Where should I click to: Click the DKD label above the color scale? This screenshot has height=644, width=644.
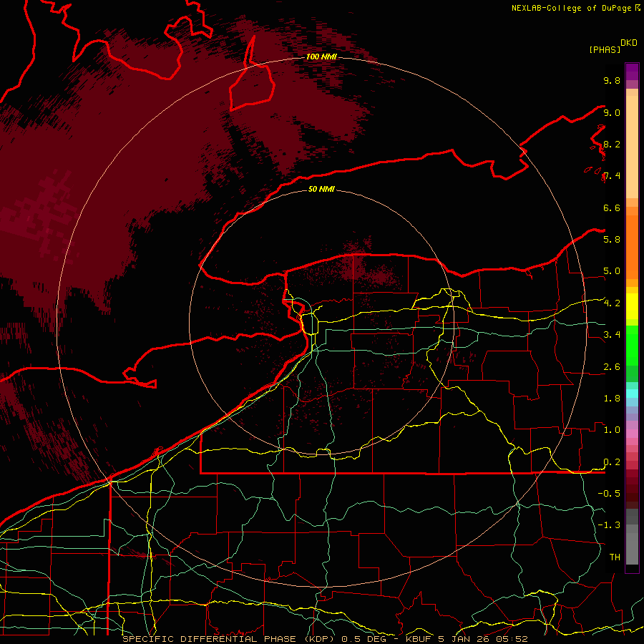(629, 43)
